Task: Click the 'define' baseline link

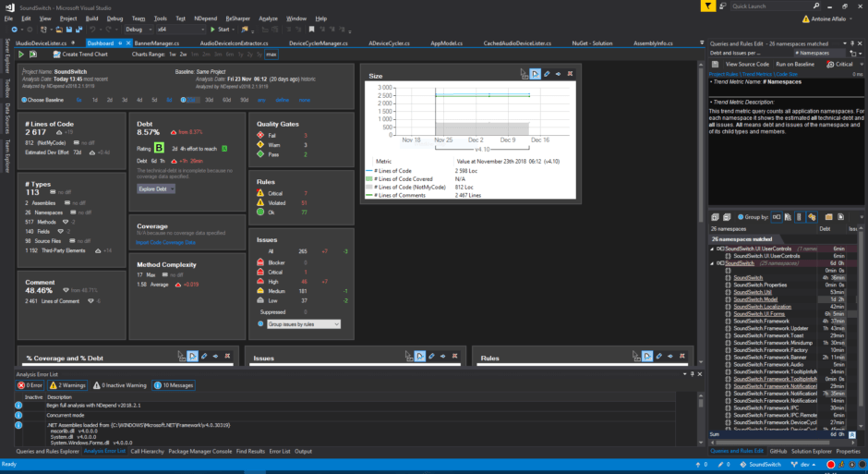Action: (283, 100)
